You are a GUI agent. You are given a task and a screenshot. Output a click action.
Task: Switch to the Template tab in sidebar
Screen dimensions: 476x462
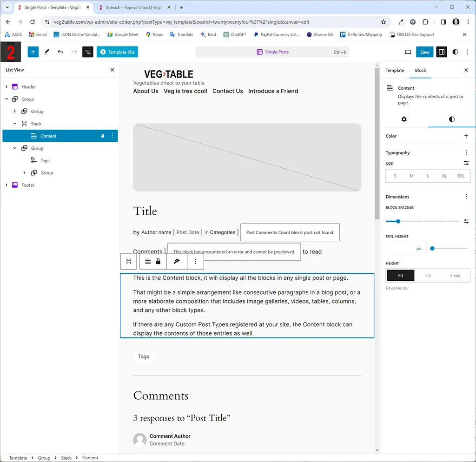coord(395,71)
